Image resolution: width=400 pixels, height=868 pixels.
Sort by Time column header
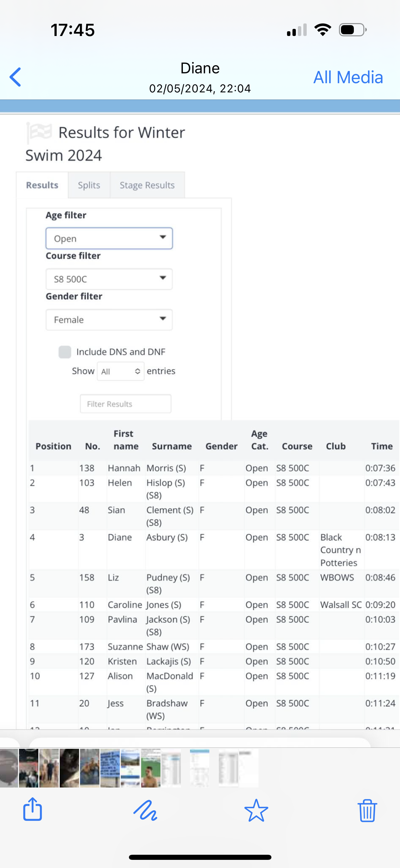[382, 446]
